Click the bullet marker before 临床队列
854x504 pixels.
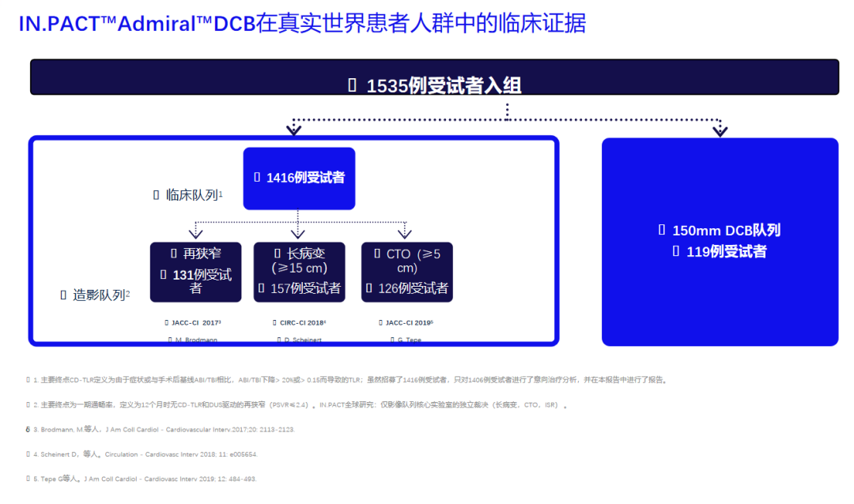[156, 194]
